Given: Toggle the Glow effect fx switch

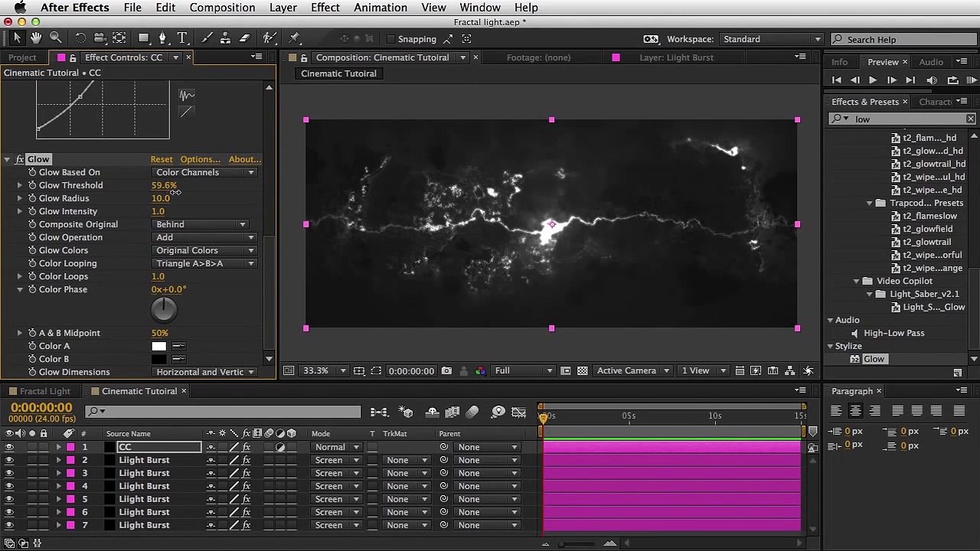Looking at the screenshot, I should [x=20, y=159].
